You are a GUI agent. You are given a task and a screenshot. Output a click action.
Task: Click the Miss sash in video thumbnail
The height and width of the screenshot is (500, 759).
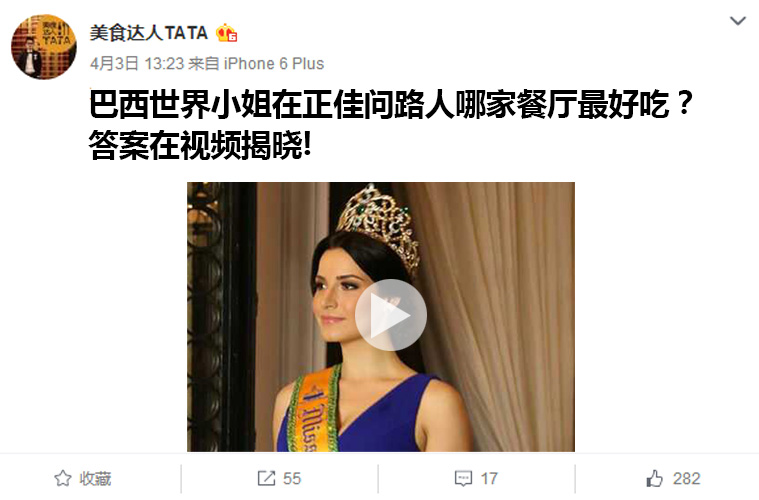312,411
